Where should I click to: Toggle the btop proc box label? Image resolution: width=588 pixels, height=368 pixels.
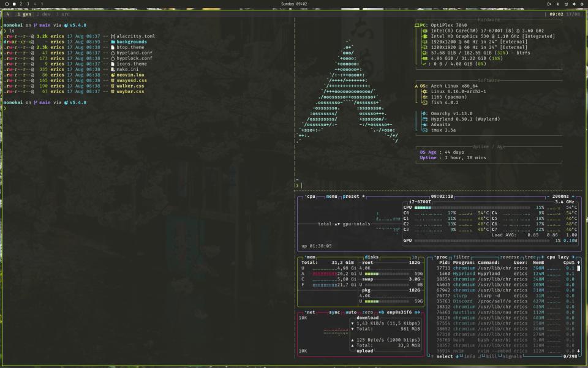click(x=440, y=257)
